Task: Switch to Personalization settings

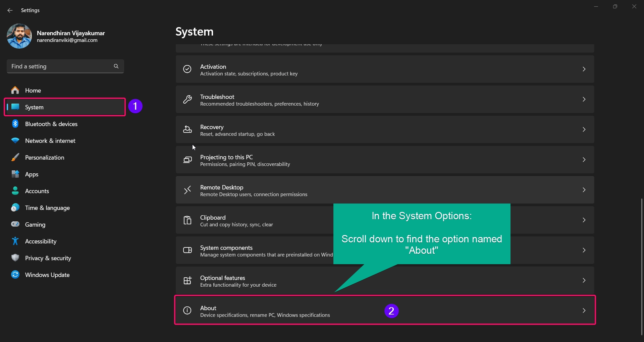Action: point(65,158)
